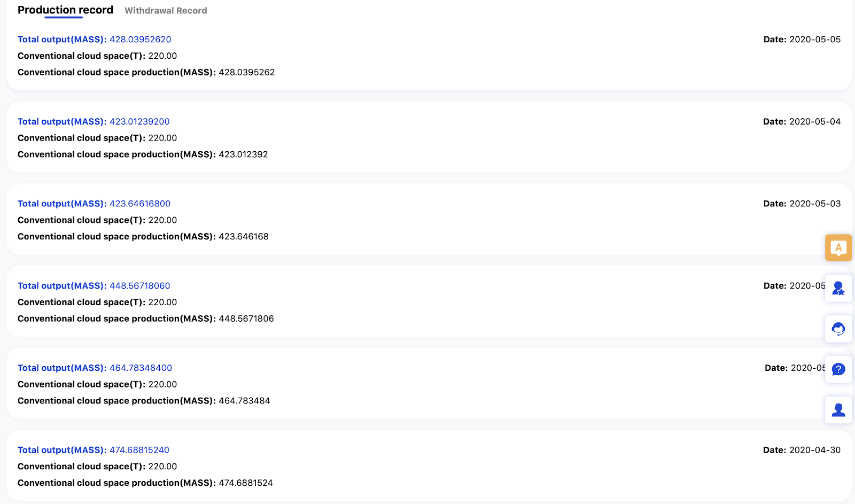Click production value 448.5671806
This screenshot has height=504, width=855.
(x=246, y=319)
